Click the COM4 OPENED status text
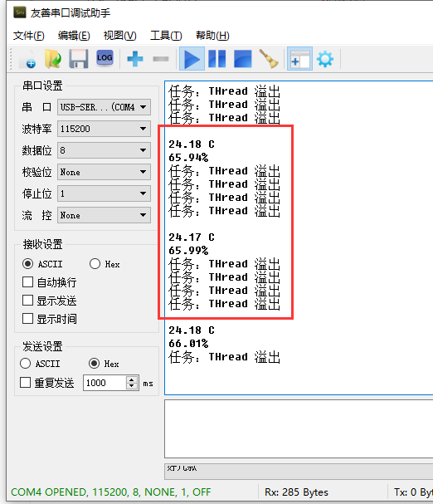This screenshot has height=504, width=433. click(111, 492)
